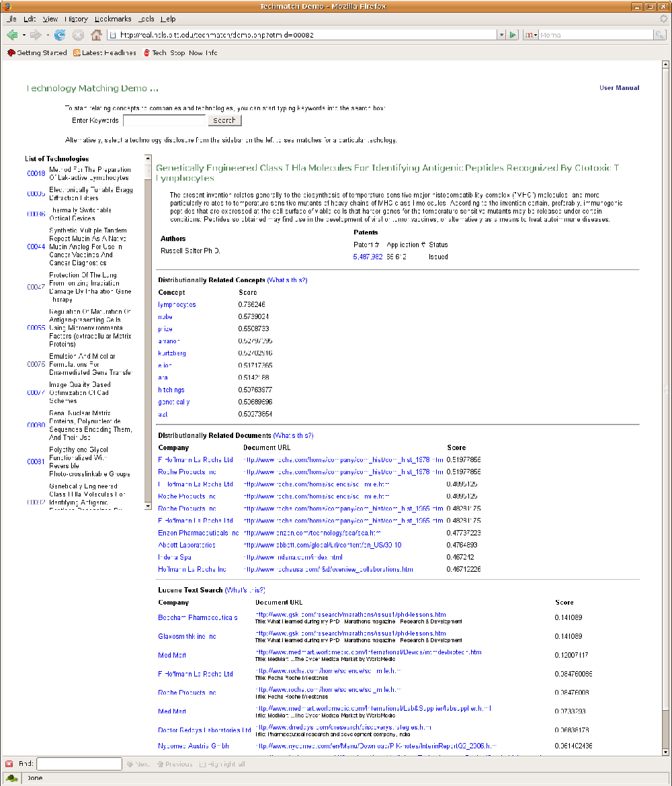Click the kurtzberg concept link
672x786 pixels.
tap(172, 353)
